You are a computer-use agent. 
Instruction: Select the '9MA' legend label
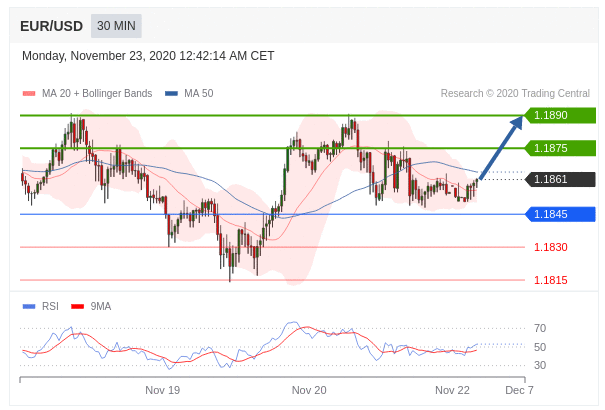[101, 307]
